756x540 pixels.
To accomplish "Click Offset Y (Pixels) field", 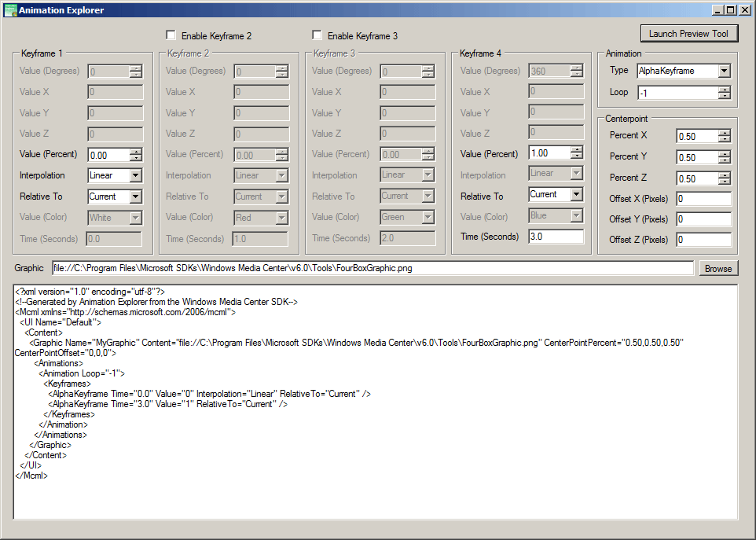I will tap(704, 219).
